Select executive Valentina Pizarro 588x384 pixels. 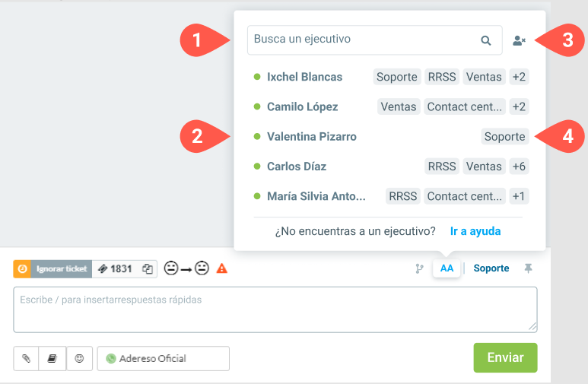(311, 137)
